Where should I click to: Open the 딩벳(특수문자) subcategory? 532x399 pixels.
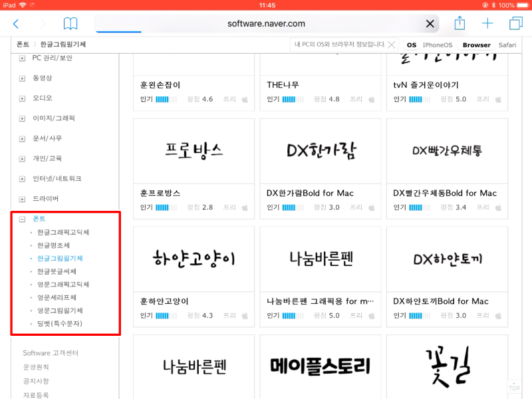tap(60, 324)
